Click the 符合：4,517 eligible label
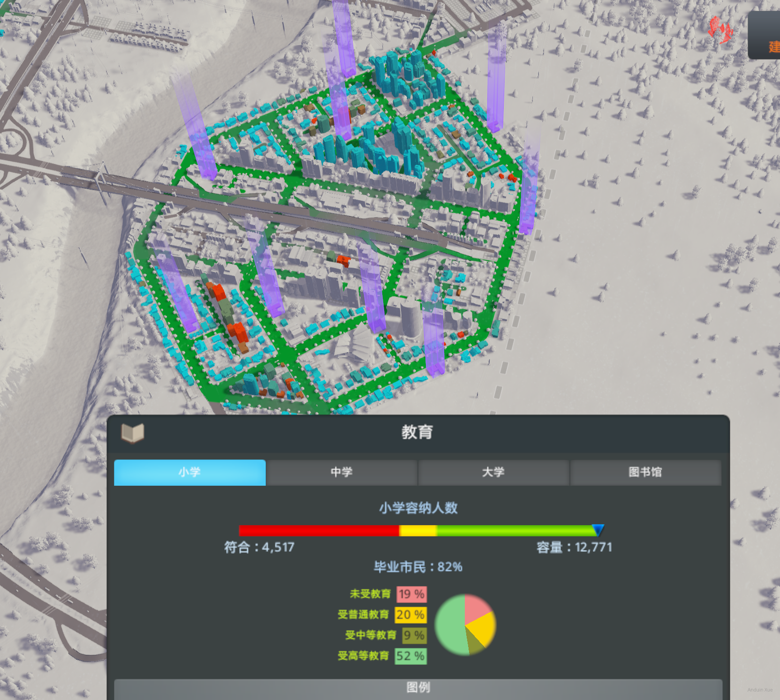 click(259, 547)
